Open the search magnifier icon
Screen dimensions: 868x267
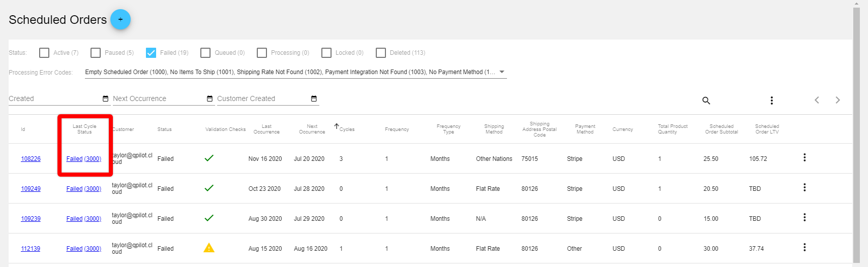[706, 101]
